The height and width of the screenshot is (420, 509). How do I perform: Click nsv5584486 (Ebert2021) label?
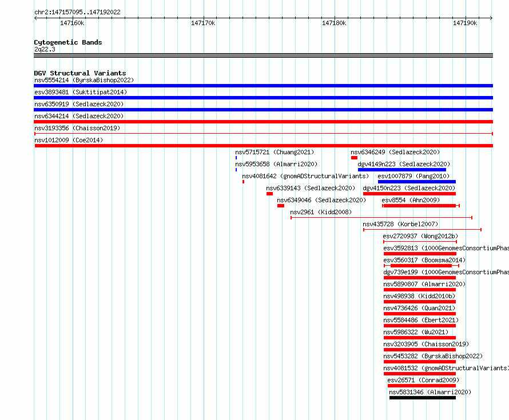421,320
